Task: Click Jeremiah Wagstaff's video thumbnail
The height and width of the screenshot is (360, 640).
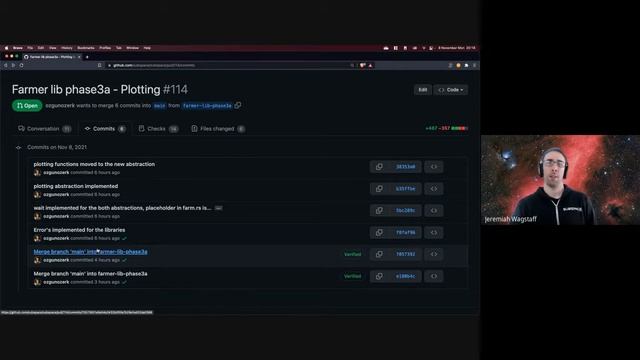Action: click(x=560, y=180)
